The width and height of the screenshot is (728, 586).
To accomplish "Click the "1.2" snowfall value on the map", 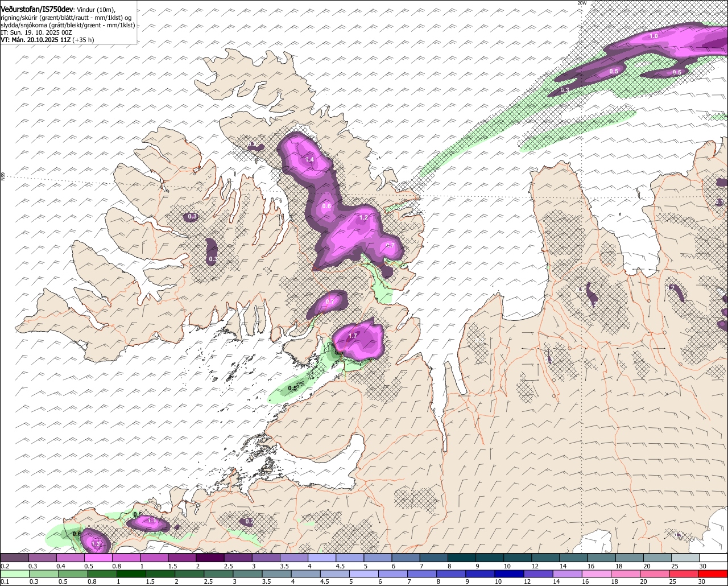I will pos(363,217).
